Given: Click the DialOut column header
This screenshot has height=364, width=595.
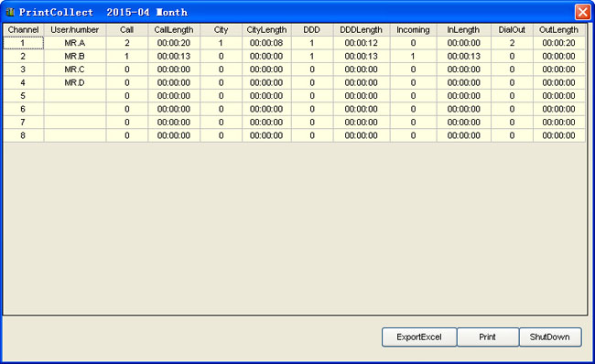Looking at the screenshot, I should click(512, 30).
